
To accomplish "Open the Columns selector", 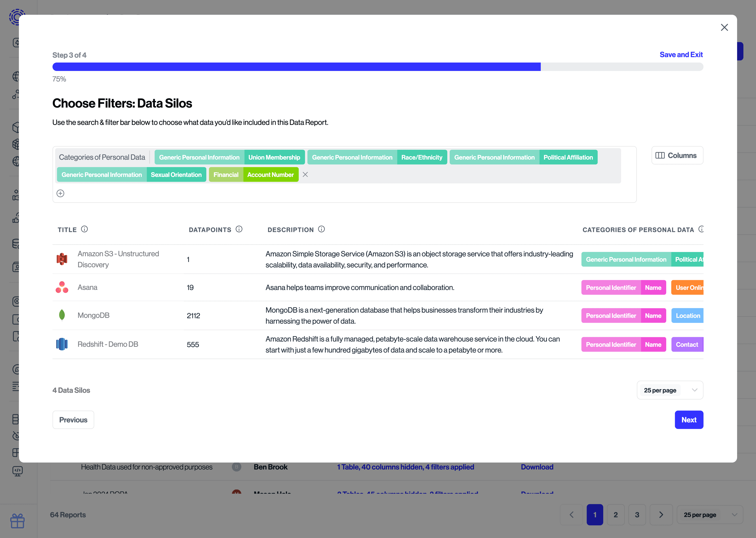I will coord(677,155).
